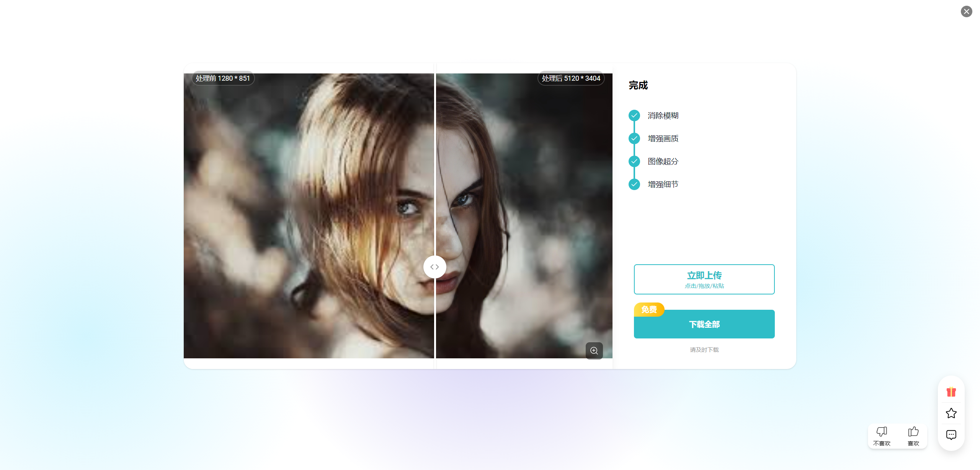Click the 处理前 1280*851 label

(223, 78)
